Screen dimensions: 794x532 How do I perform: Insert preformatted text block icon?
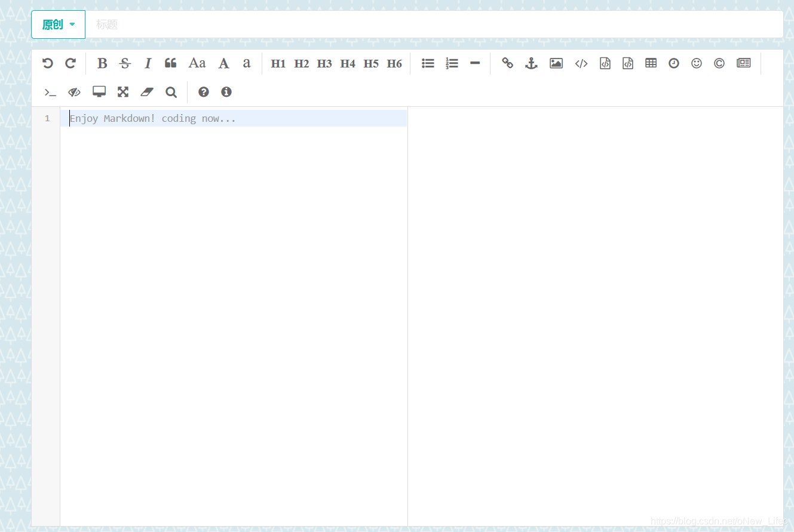[605, 63]
